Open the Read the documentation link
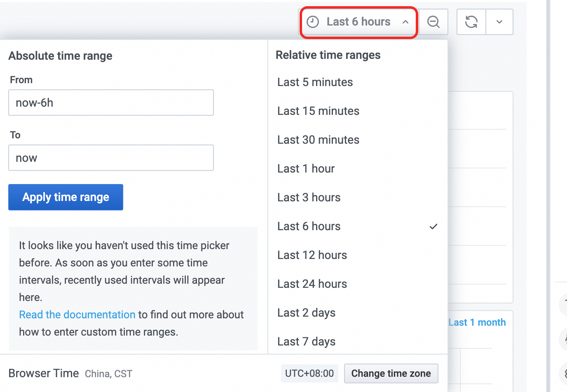 (x=77, y=315)
